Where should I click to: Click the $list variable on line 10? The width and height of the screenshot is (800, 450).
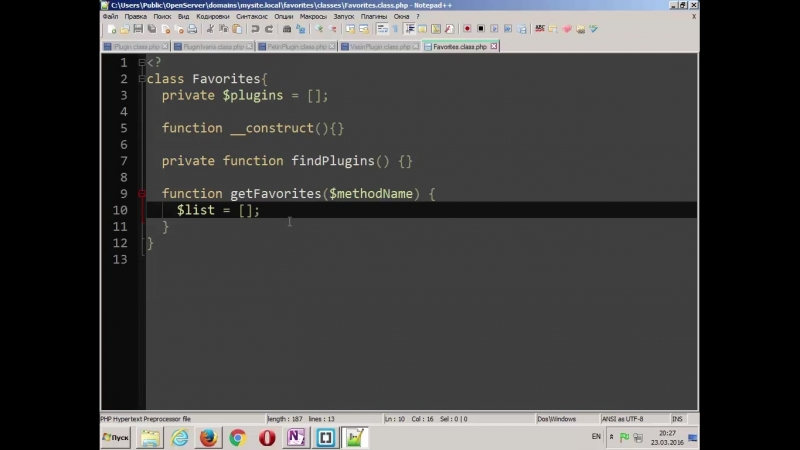coord(195,210)
